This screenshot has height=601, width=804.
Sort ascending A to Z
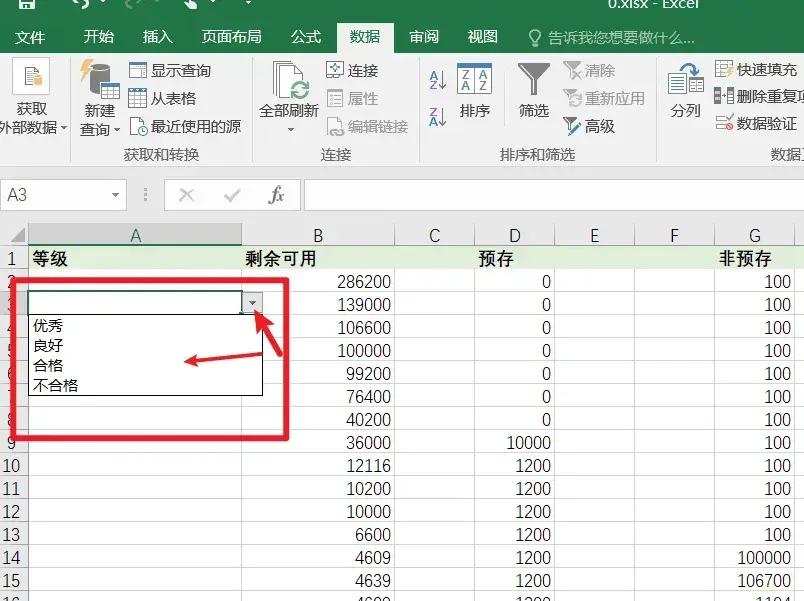pos(437,80)
